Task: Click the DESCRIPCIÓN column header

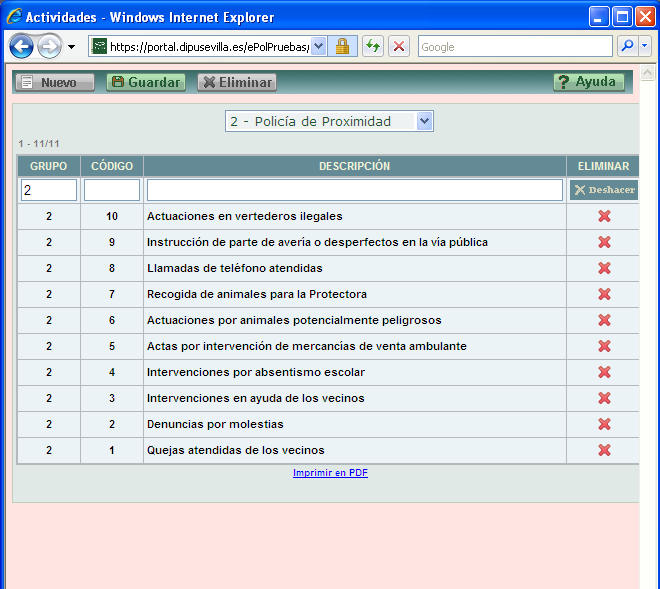Action: pyautogui.click(x=354, y=166)
